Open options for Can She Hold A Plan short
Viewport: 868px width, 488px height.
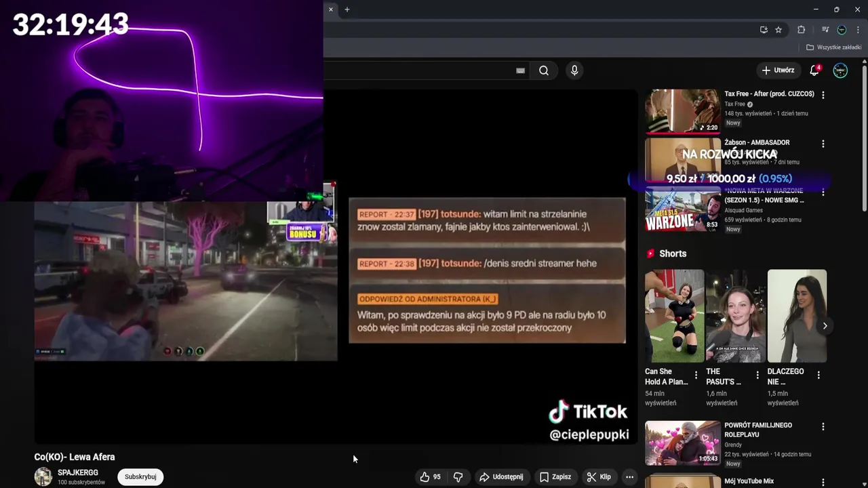tap(696, 375)
